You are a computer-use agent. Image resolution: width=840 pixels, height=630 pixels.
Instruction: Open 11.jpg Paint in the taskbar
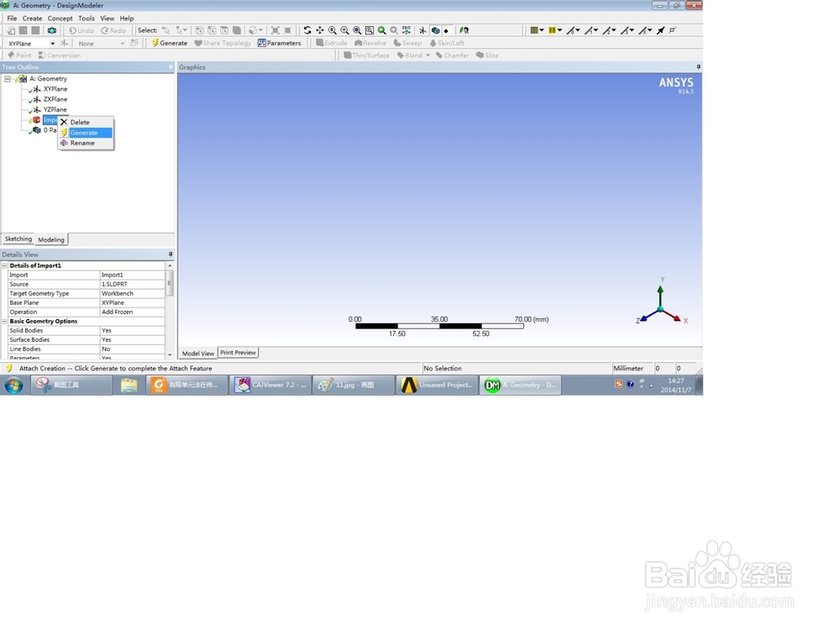click(354, 385)
